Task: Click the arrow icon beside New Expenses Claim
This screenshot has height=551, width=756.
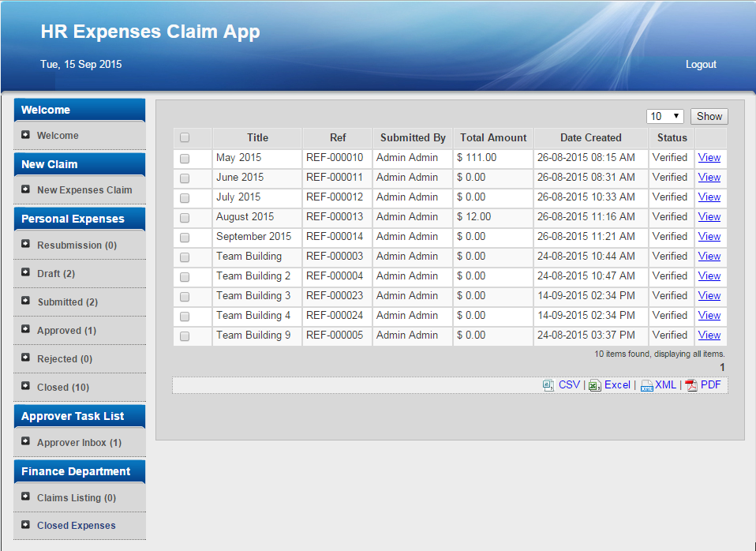Action: coord(26,189)
